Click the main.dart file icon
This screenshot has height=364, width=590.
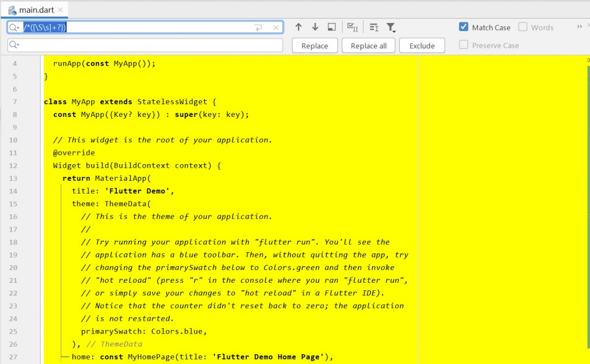(12, 10)
